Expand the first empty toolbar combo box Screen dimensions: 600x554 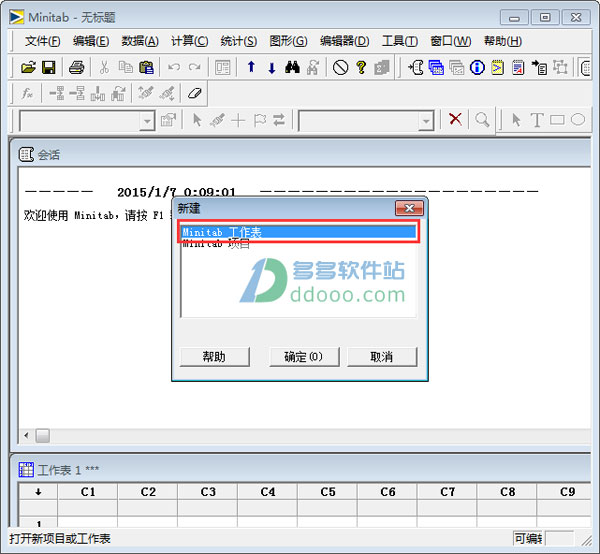(x=147, y=121)
